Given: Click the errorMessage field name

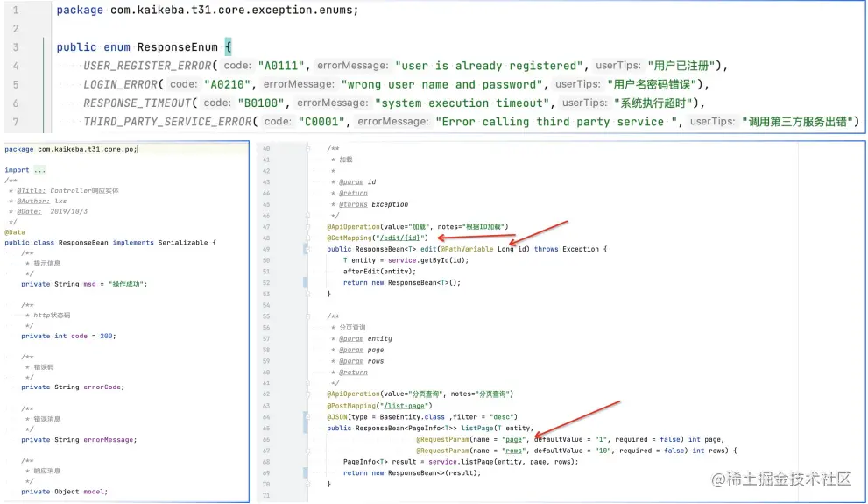Looking at the screenshot, I should (108, 440).
